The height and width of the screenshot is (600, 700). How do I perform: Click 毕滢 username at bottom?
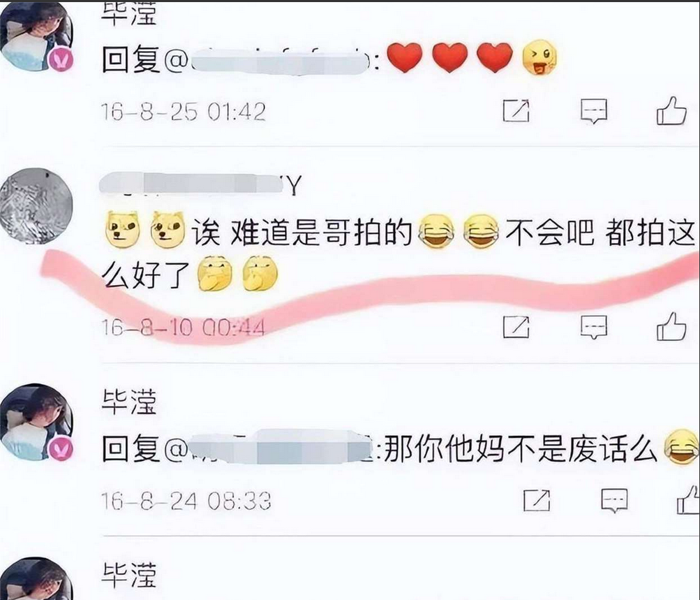click(129, 575)
